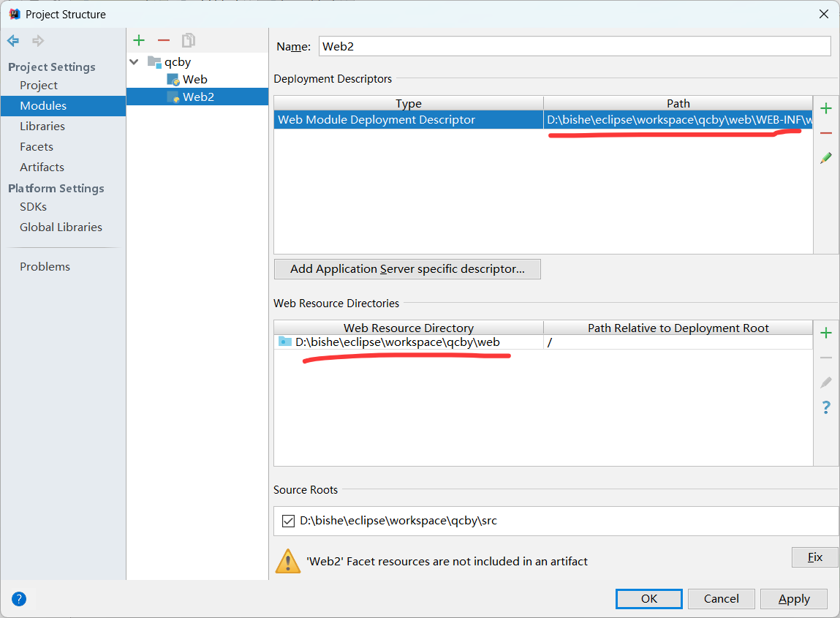Add a new module with the green plus above the tree
840x618 pixels.
click(x=140, y=40)
